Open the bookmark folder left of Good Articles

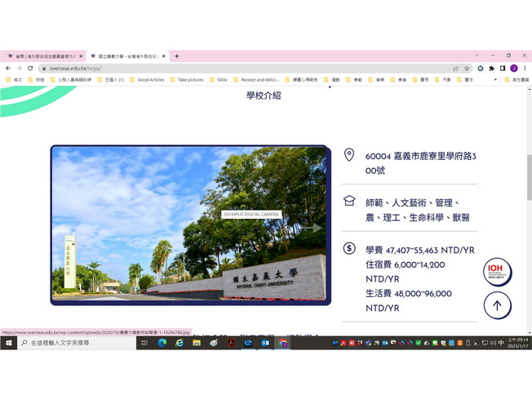pos(111,80)
